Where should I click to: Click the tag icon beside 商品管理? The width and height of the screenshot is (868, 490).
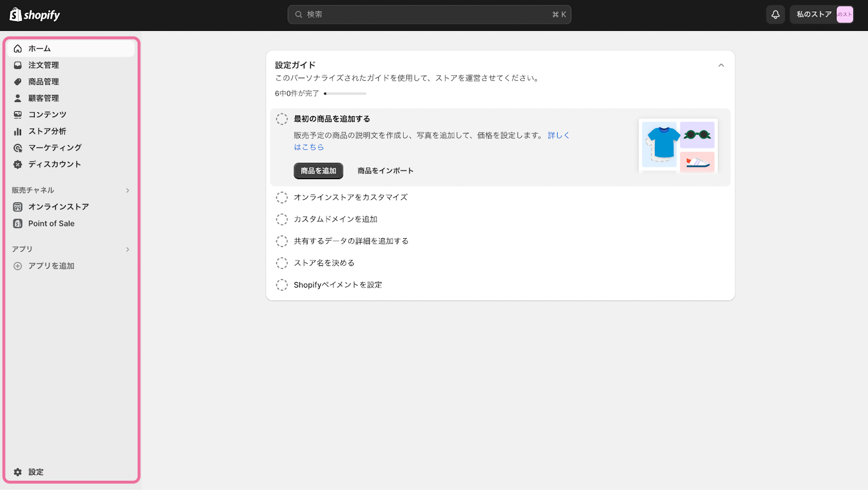coord(18,81)
